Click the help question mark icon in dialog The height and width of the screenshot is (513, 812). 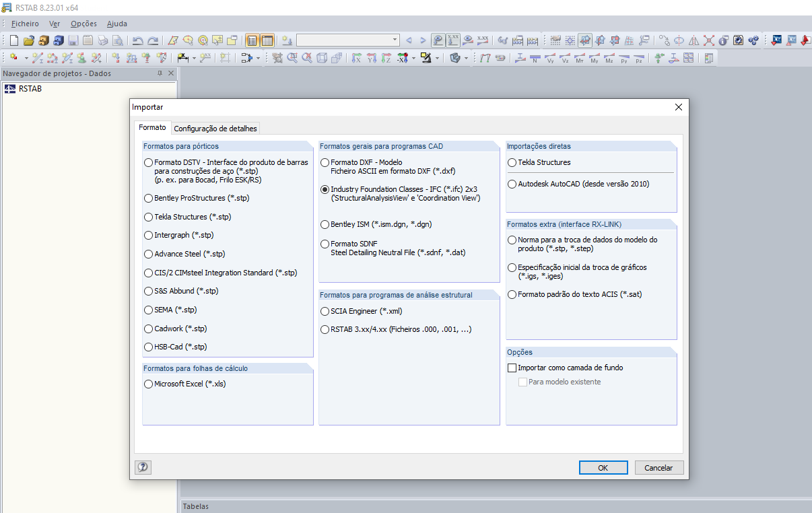click(x=143, y=467)
